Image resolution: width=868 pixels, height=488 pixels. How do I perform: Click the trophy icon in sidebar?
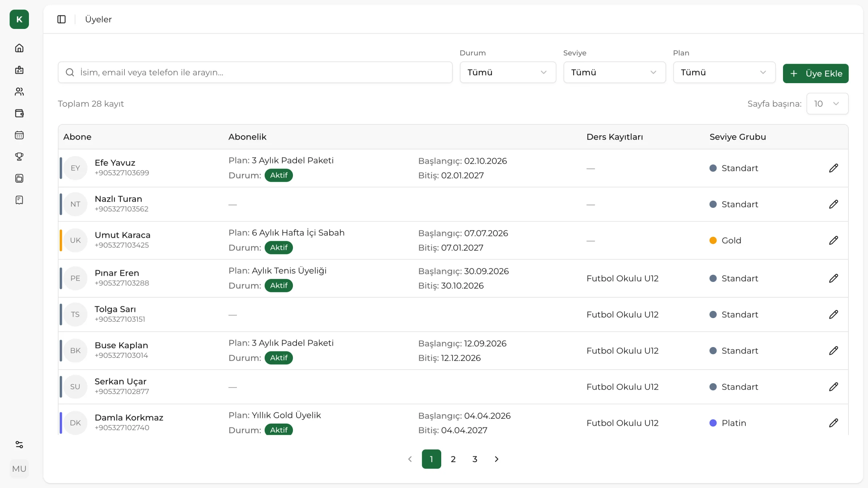click(x=19, y=157)
